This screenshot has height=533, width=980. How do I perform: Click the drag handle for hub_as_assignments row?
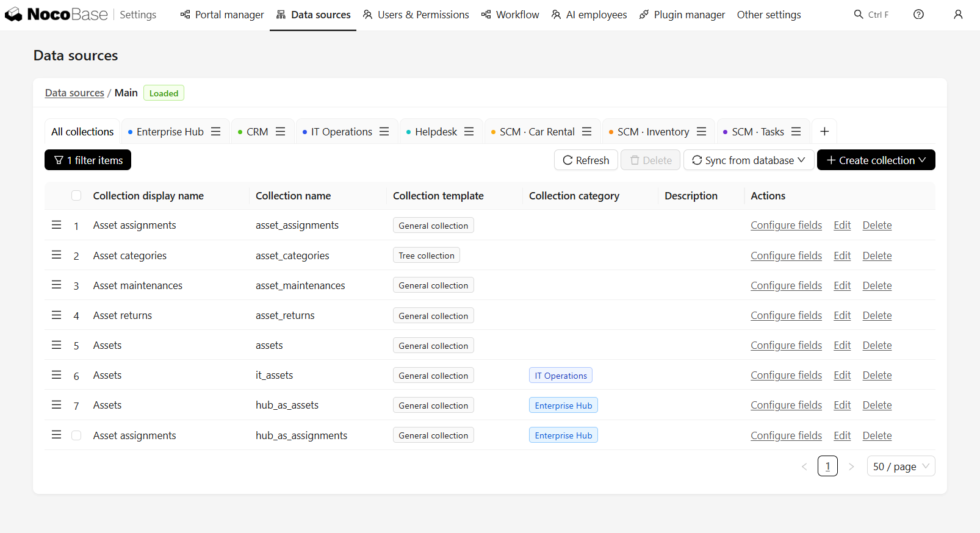57,435
